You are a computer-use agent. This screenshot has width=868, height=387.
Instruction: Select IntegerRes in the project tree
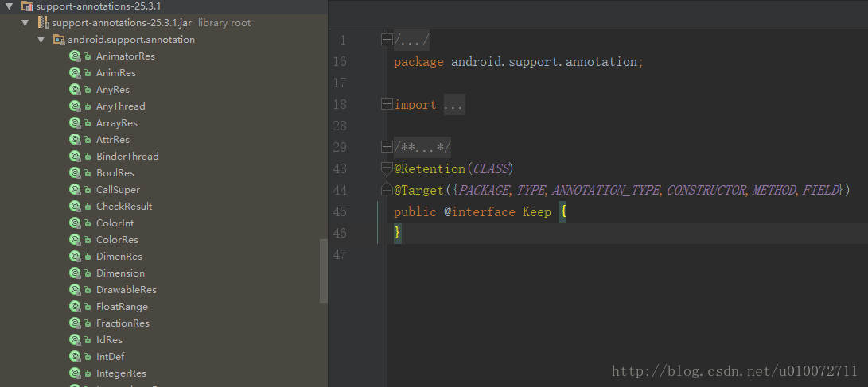click(121, 373)
